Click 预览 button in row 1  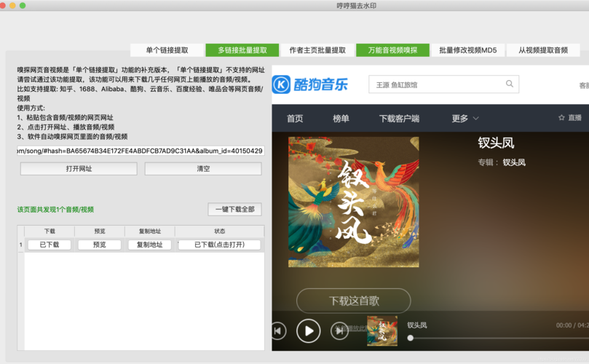click(100, 245)
